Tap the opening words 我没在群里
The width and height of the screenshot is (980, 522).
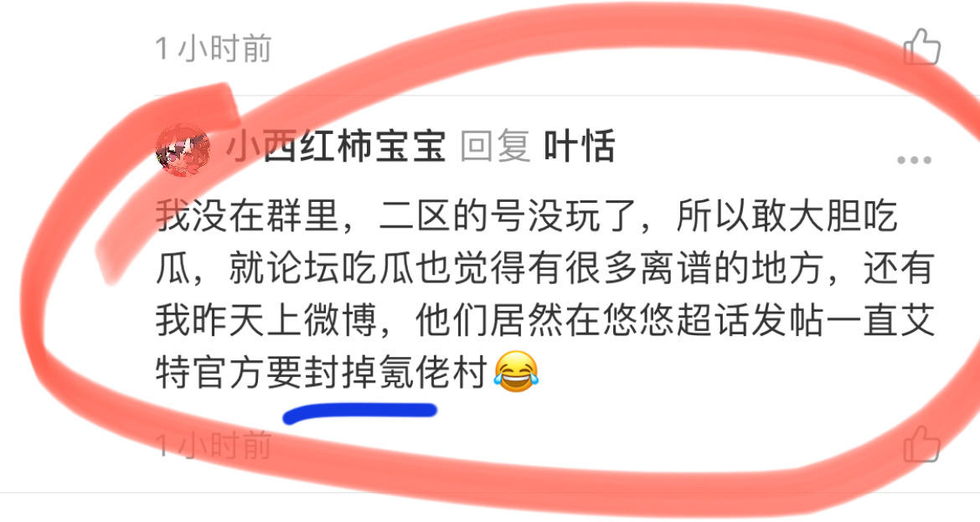[x=247, y=215]
